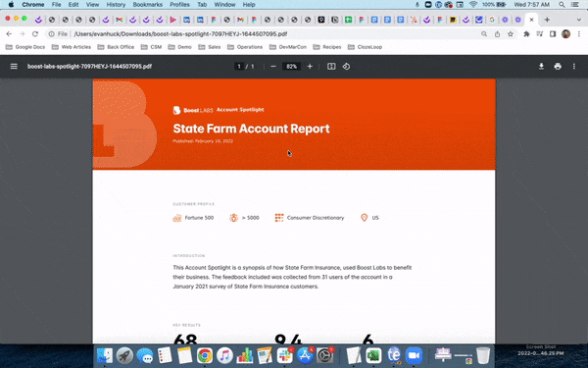The width and height of the screenshot is (588, 368).
Task: Click the address bar with the PDF path
Action: click(x=180, y=34)
